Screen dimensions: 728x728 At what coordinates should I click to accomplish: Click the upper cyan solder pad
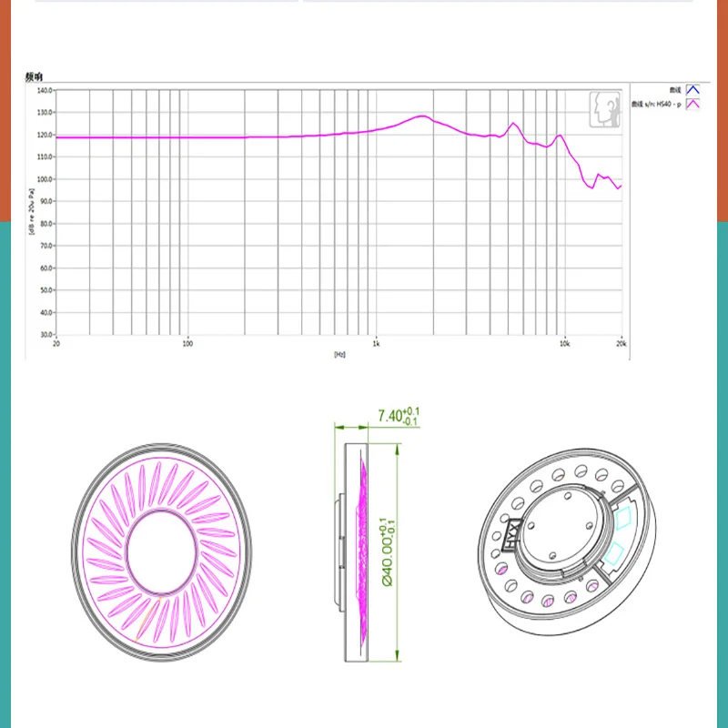pyautogui.click(x=624, y=519)
